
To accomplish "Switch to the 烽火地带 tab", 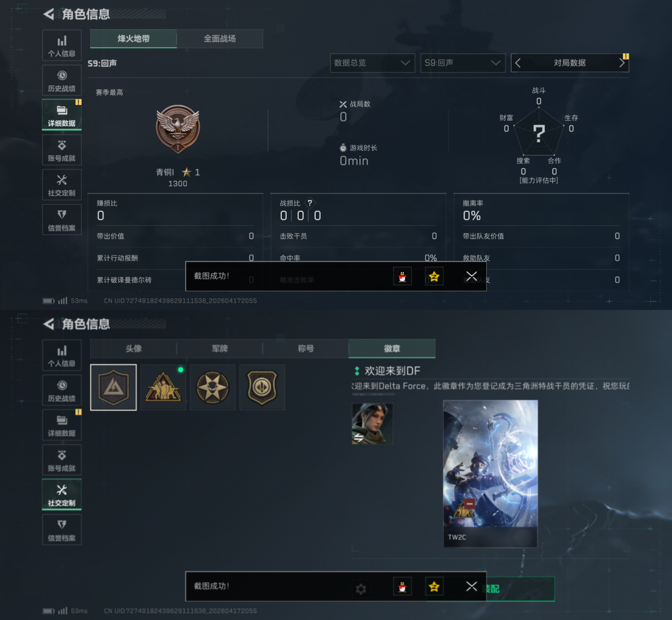I will [133, 38].
